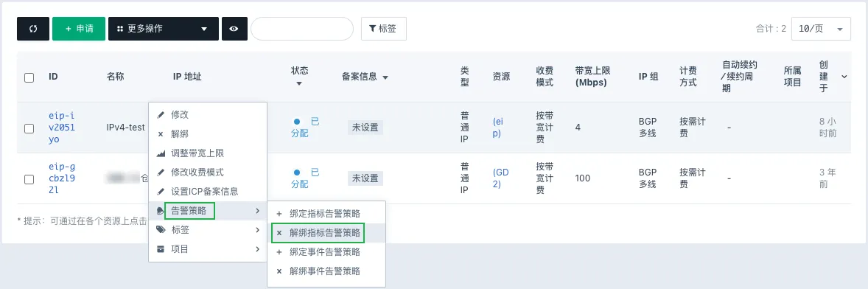Click 已分配 status in eip-gcbzl92l row
This screenshot has width=868, height=289.
306,178
